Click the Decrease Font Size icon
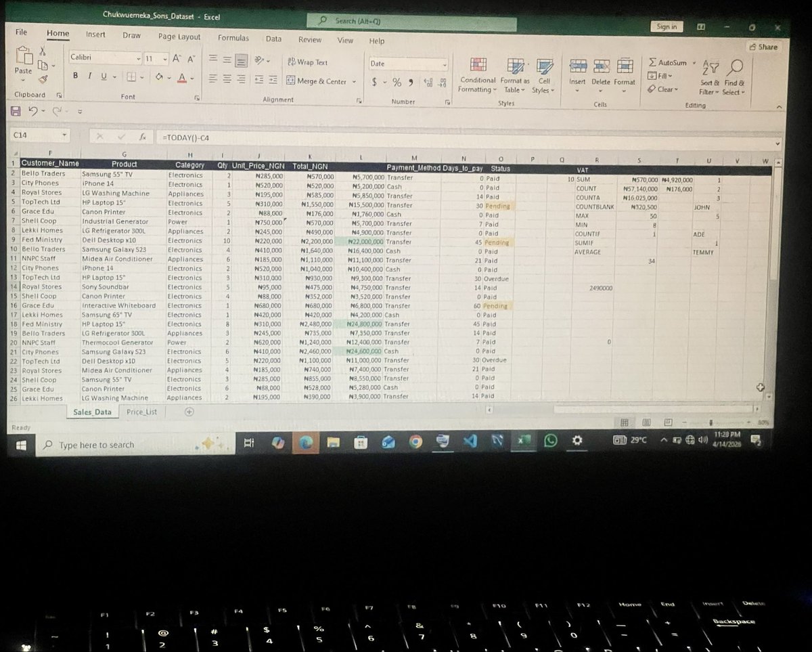The image size is (812, 652). 191,60
